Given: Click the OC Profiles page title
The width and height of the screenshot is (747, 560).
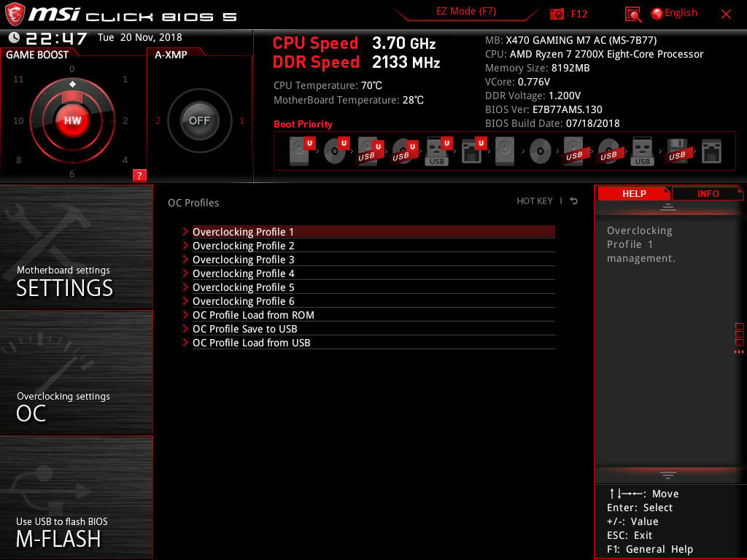Looking at the screenshot, I should point(193,203).
